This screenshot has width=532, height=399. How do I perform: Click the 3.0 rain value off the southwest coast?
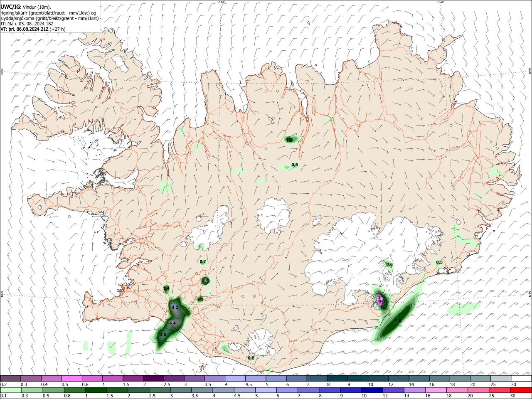pos(163,335)
